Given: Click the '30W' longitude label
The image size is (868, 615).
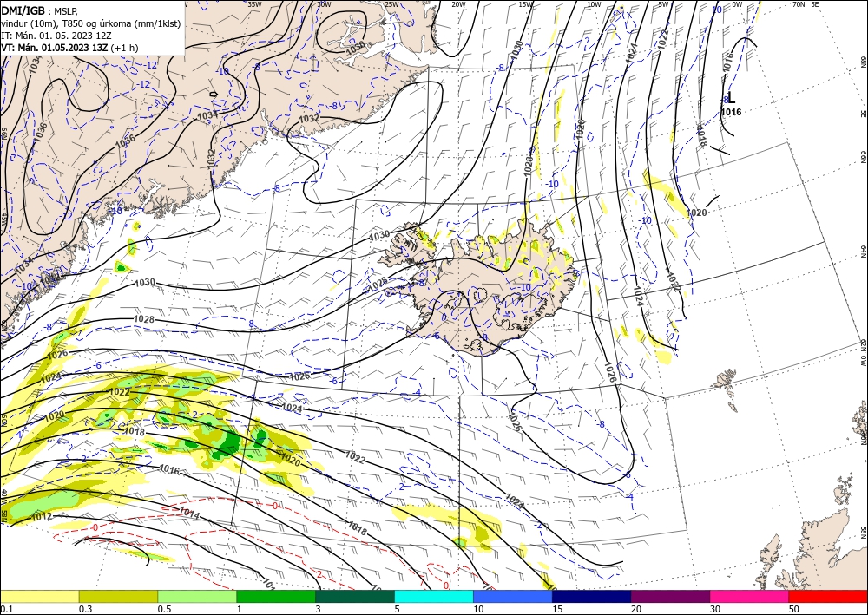Looking at the screenshot, I should [x=324, y=4].
